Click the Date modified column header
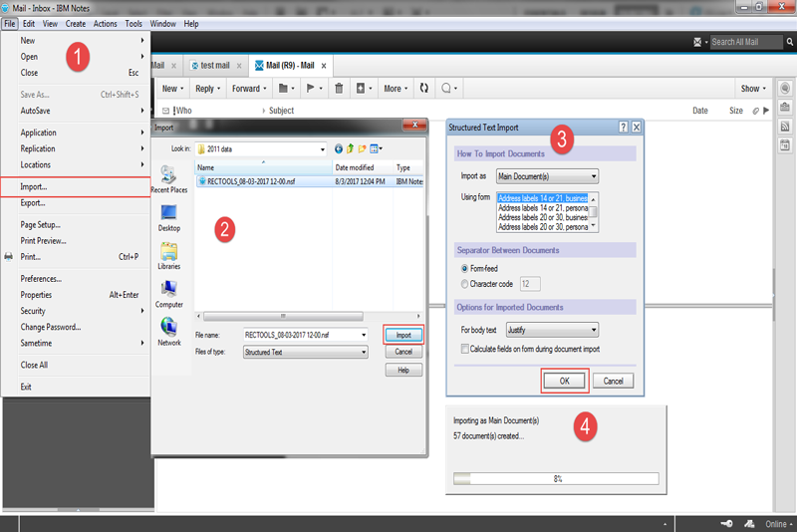 [363, 167]
